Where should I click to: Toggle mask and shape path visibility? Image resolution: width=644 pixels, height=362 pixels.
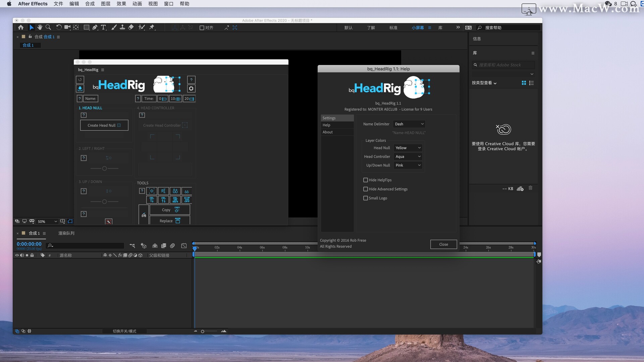pyautogui.click(x=70, y=221)
